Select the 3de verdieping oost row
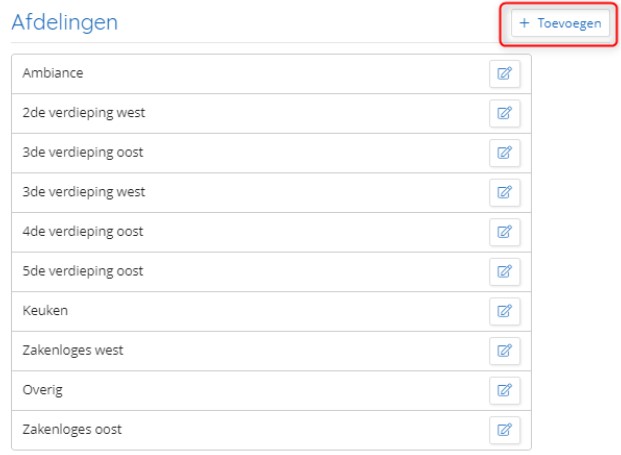This screenshot has height=455, width=621. tap(271, 153)
